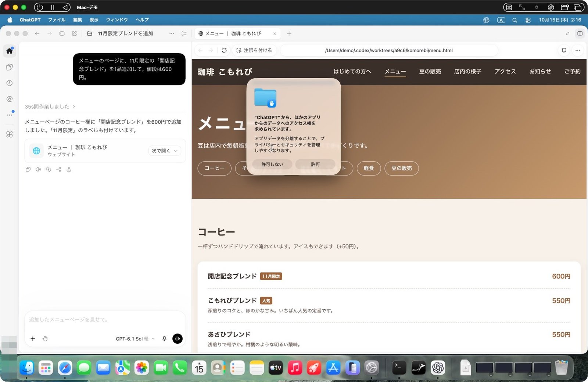
Task: Reload the preview page
Action: pyautogui.click(x=224, y=50)
